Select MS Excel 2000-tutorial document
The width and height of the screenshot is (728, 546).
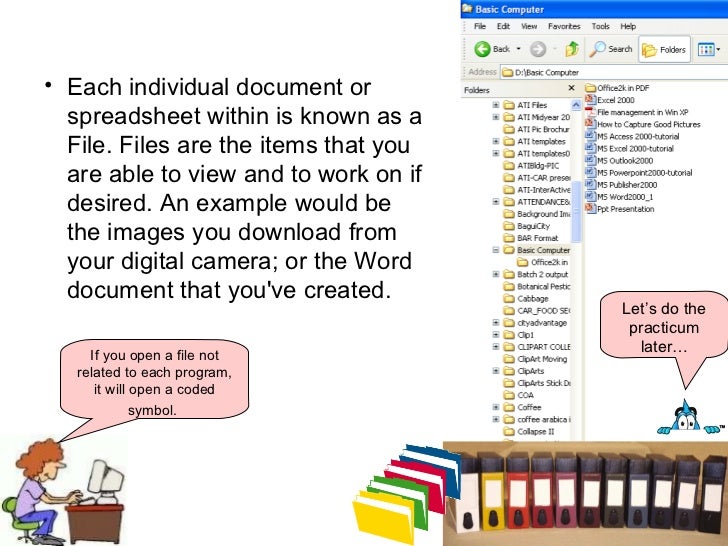pyautogui.click(x=629, y=148)
